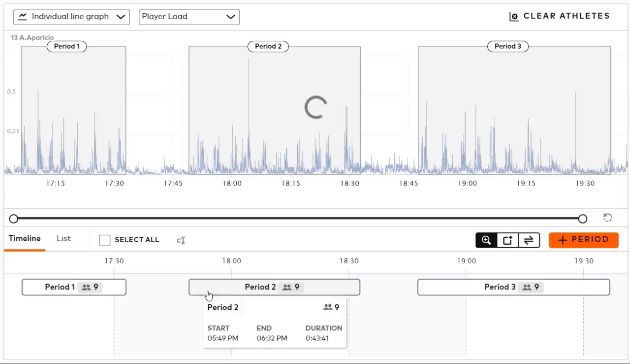Image resolution: width=630 pixels, height=364 pixels.
Task: Click the 19:30 timeline ruler label
Action: 583,261
